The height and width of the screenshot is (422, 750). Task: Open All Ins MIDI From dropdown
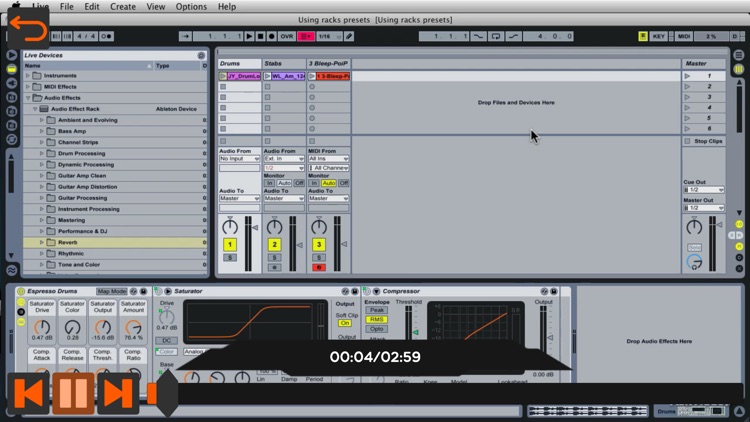pyautogui.click(x=329, y=159)
